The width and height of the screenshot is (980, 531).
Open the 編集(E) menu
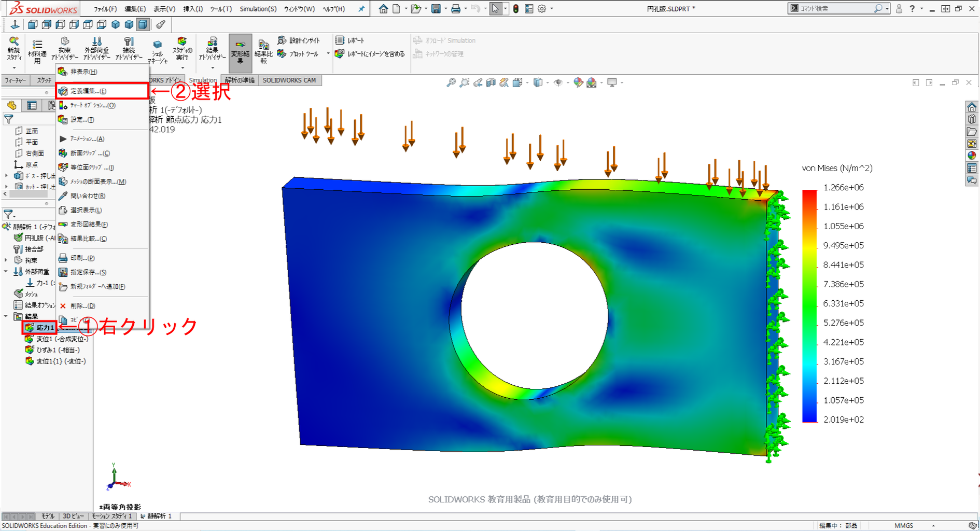point(135,9)
